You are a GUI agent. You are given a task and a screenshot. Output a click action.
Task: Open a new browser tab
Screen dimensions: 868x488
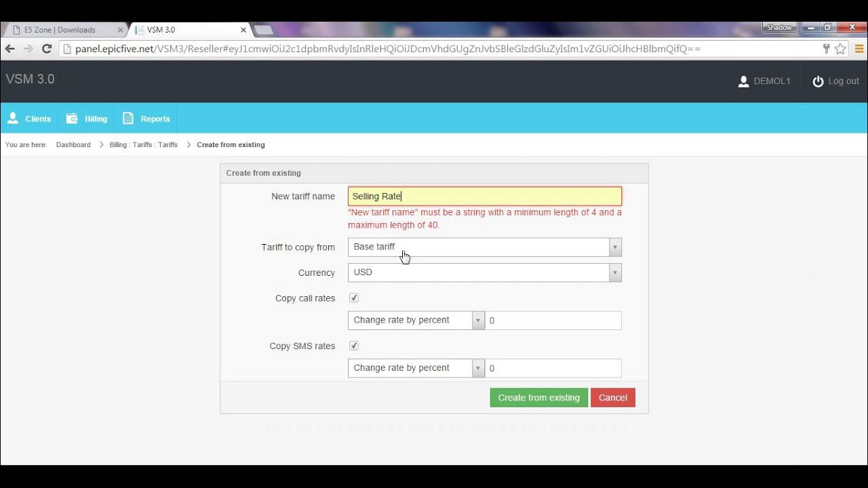pyautogui.click(x=263, y=30)
